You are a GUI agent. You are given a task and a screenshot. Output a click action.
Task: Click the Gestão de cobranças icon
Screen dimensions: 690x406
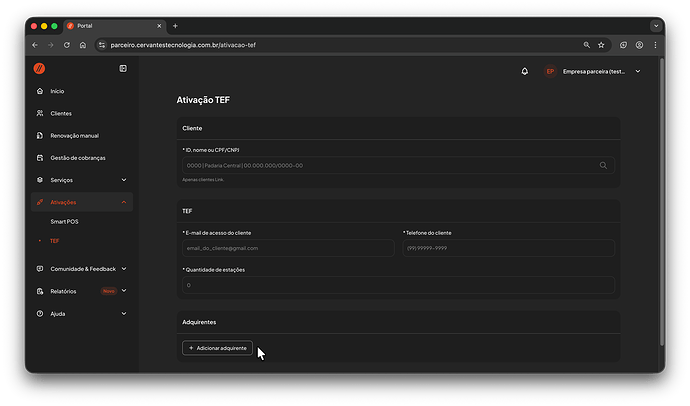click(40, 157)
